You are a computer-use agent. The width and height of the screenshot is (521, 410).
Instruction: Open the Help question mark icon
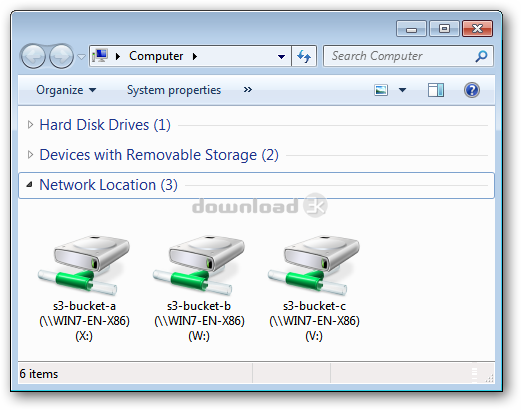click(472, 90)
